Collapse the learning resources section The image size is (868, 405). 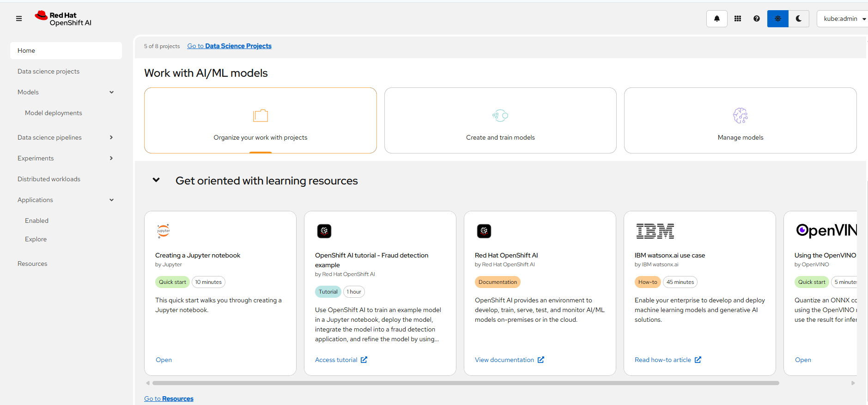coord(156,180)
